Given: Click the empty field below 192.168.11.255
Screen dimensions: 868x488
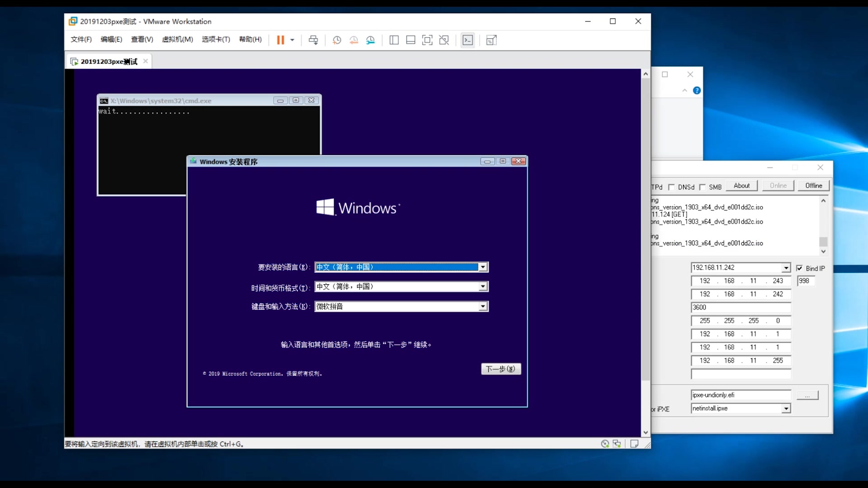Looking at the screenshot, I should [741, 374].
